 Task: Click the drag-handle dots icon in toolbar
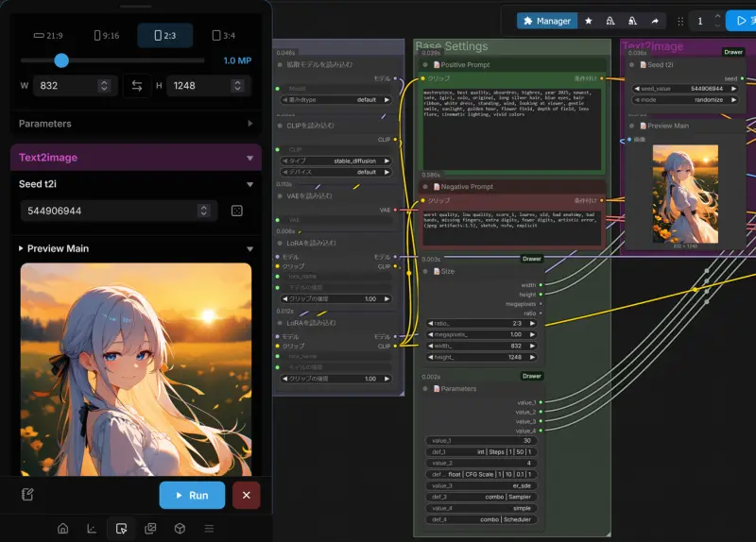click(680, 21)
